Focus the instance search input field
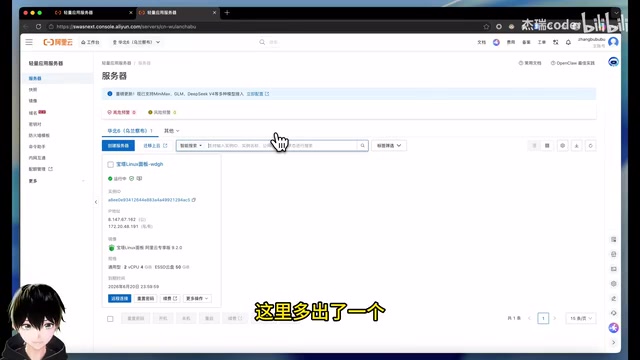This screenshot has height=360, width=640. coord(282,146)
